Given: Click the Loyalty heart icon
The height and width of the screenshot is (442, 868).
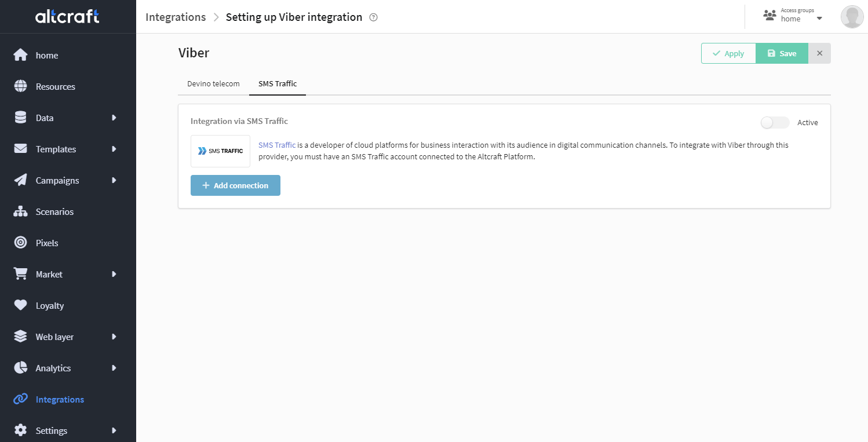Looking at the screenshot, I should (x=21, y=305).
